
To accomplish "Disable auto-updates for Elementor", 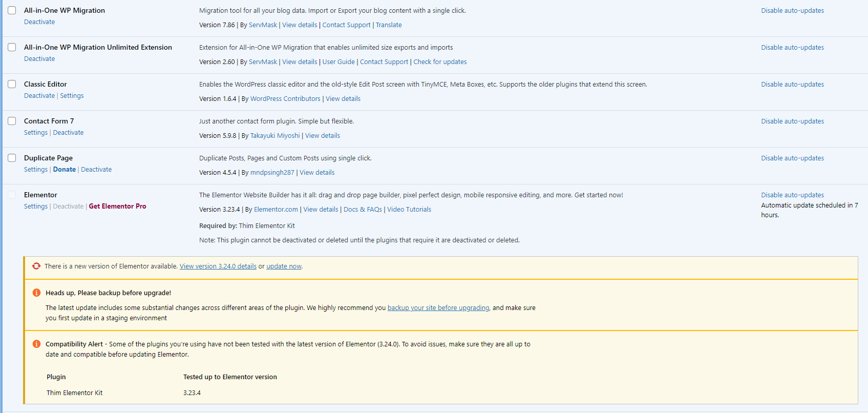I will (x=792, y=195).
